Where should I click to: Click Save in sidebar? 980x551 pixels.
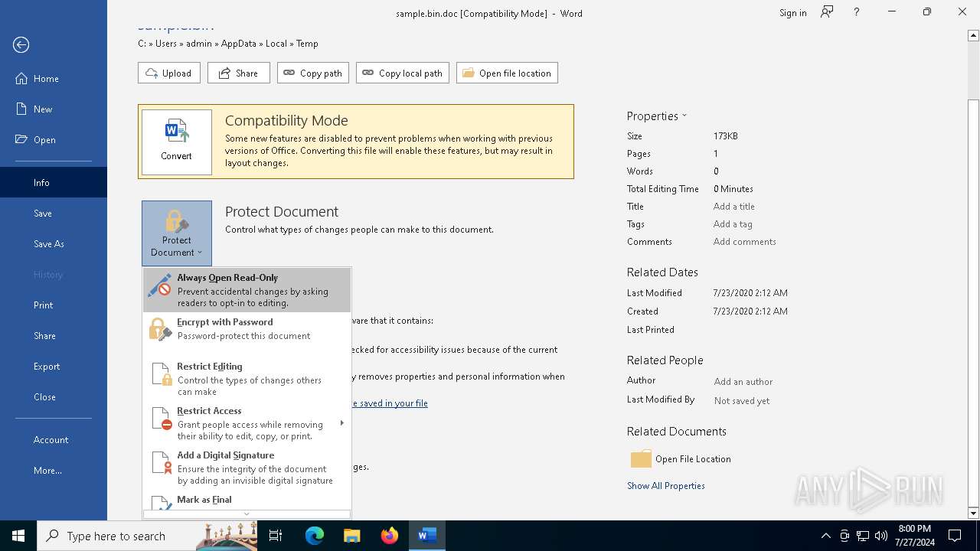54,214
